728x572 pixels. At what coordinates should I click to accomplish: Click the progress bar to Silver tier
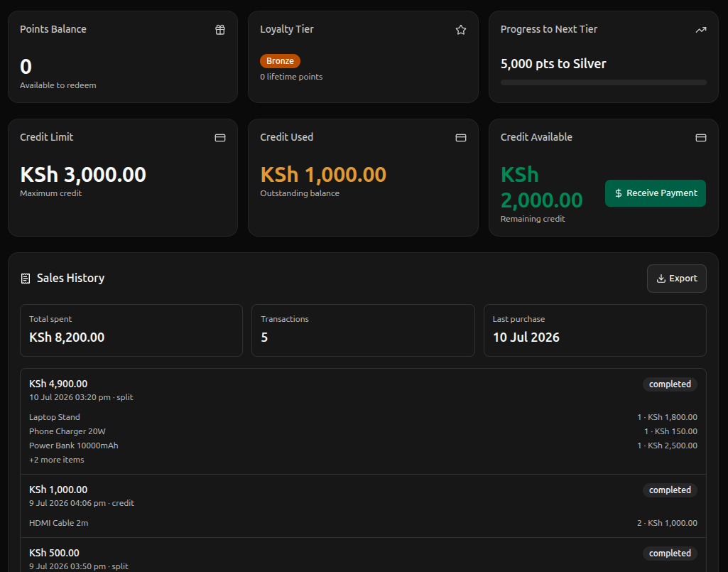(603, 82)
